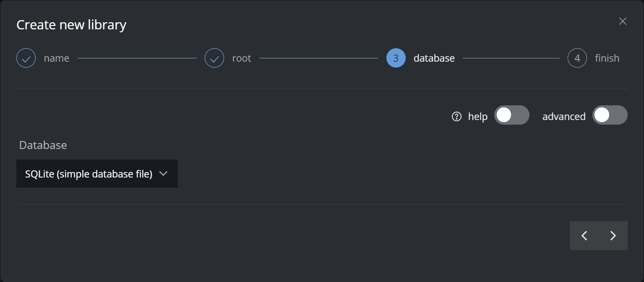Click the advanced label text

click(x=563, y=117)
